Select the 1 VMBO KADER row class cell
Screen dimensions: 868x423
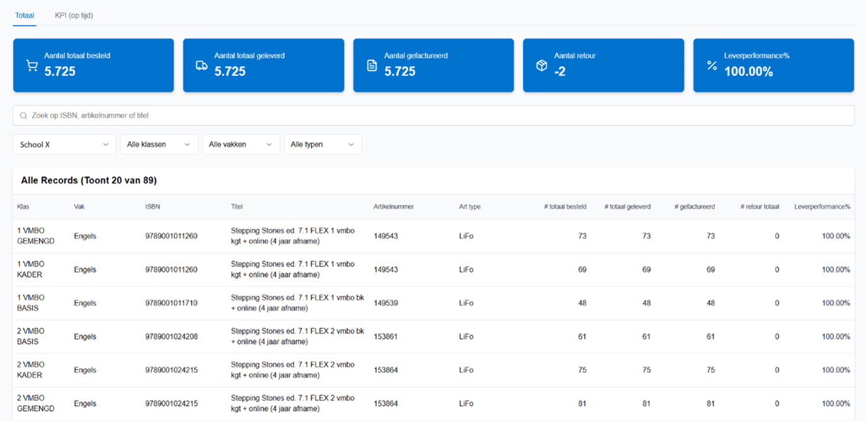(x=31, y=269)
